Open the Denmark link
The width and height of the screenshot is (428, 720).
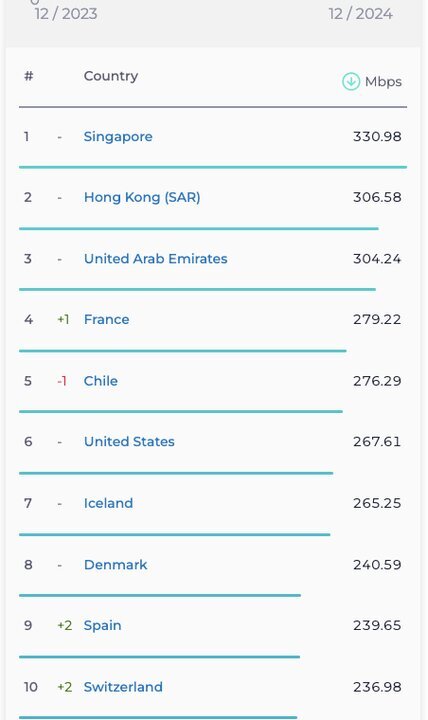coord(116,564)
